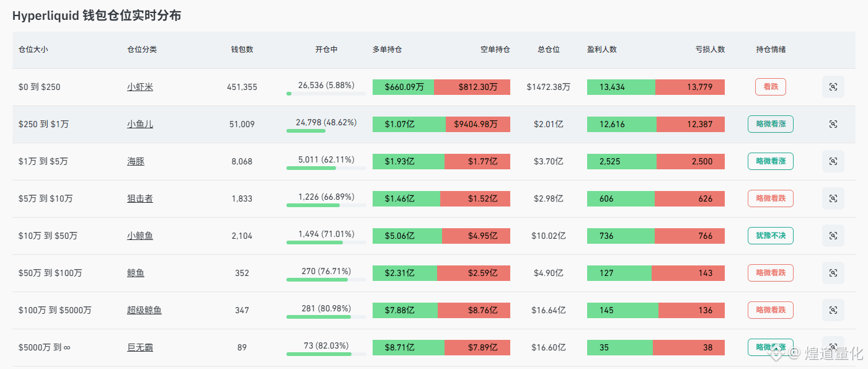
Task: Open scan detail icon for 小鲸鱼 row
Action: [833, 236]
